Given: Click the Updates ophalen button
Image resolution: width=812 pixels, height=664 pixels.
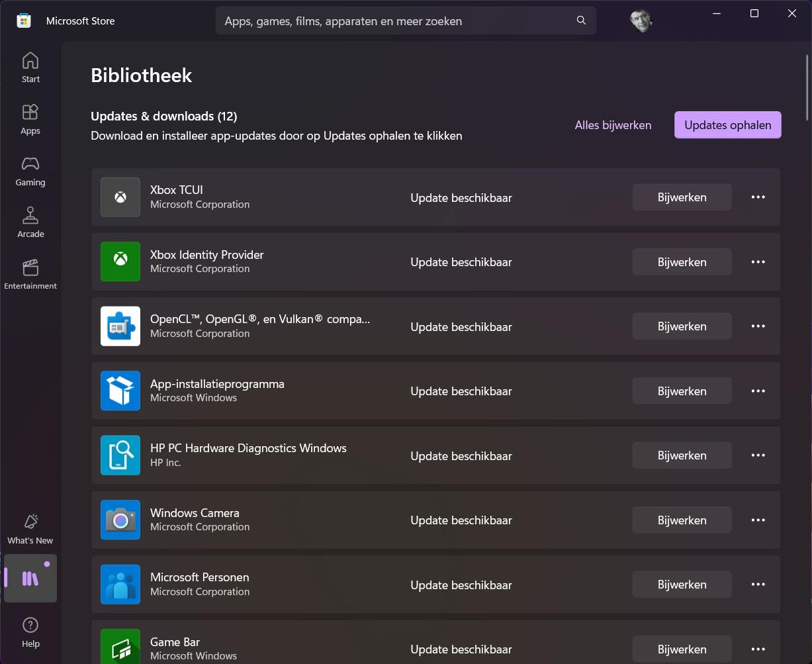Looking at the screenshot, I should click(727, 124).
